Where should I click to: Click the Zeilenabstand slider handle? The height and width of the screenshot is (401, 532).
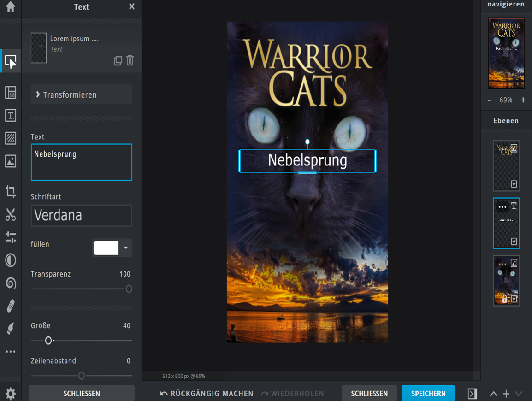[82, 376]
